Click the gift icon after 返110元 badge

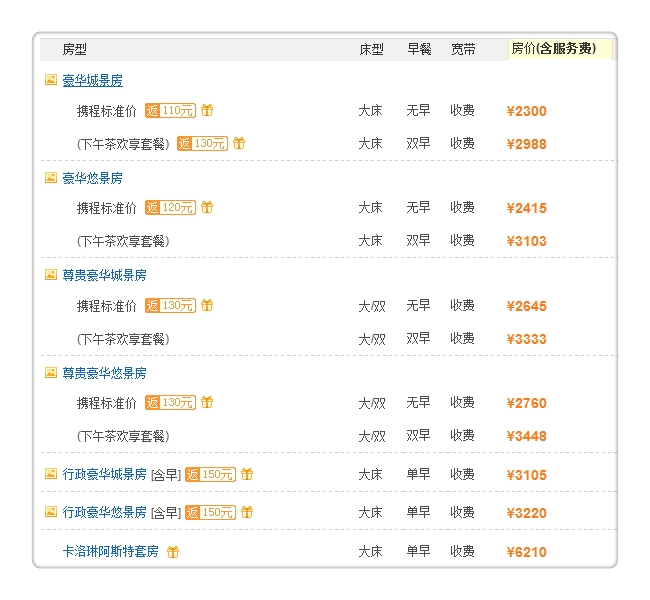[x=207, y=110]
